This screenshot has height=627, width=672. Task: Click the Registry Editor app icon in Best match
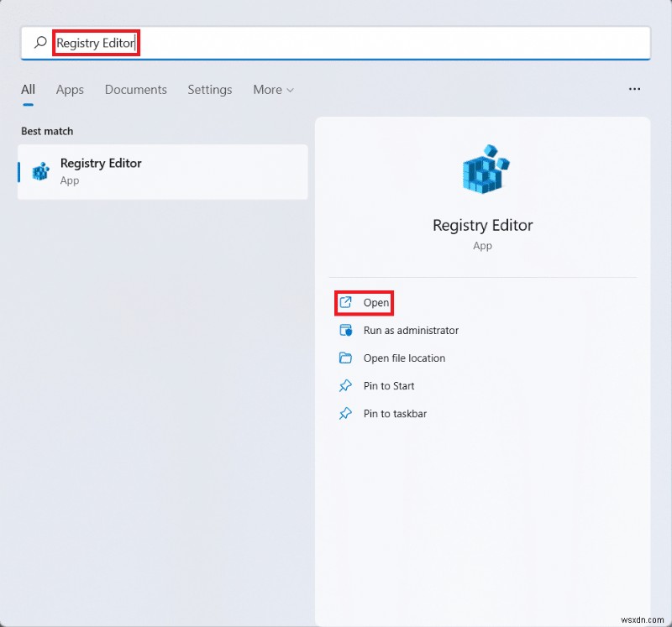[x=39, y=170]
